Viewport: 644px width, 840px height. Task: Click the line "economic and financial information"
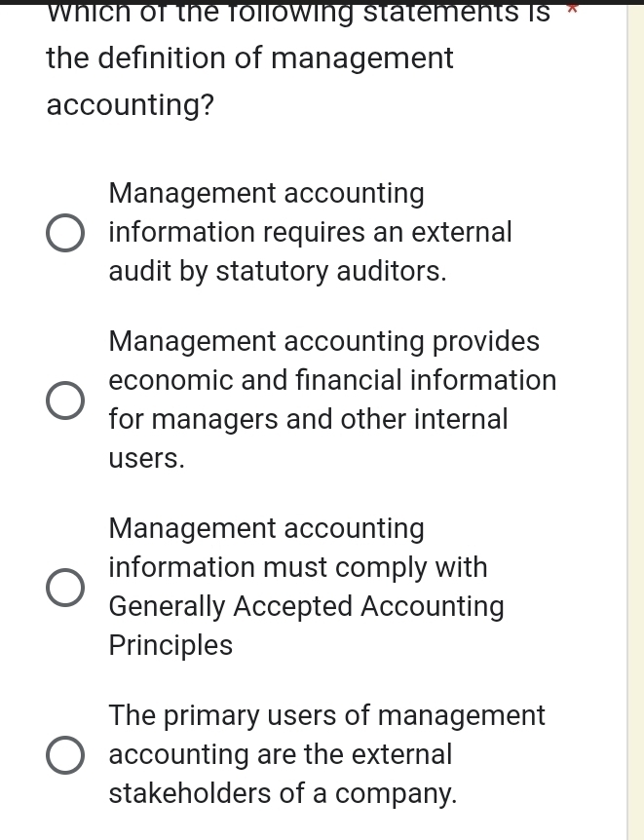pos(332,381)
